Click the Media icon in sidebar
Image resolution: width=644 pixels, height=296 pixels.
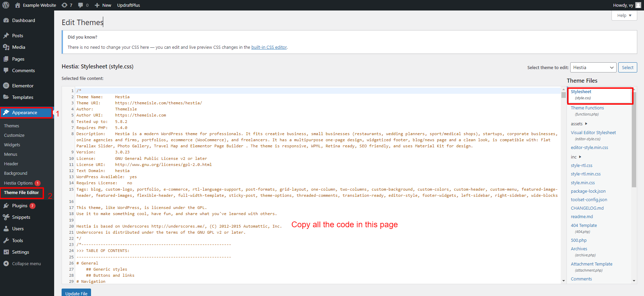point(6,47)
